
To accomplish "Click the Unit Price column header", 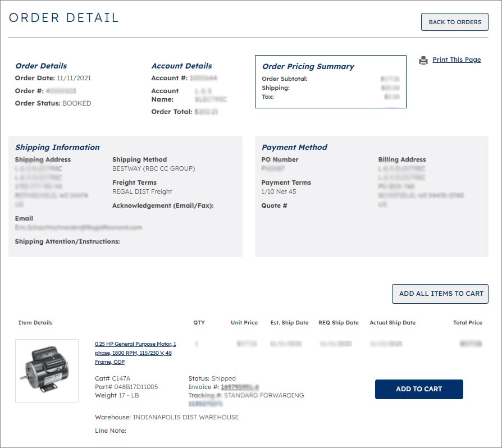I will pos(244,323).
